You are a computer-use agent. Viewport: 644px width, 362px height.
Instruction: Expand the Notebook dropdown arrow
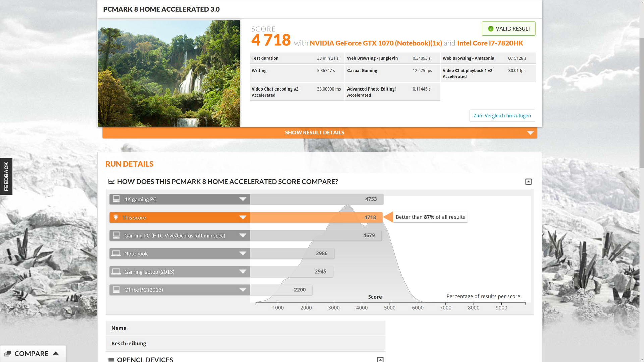click(x=243, y=253)
